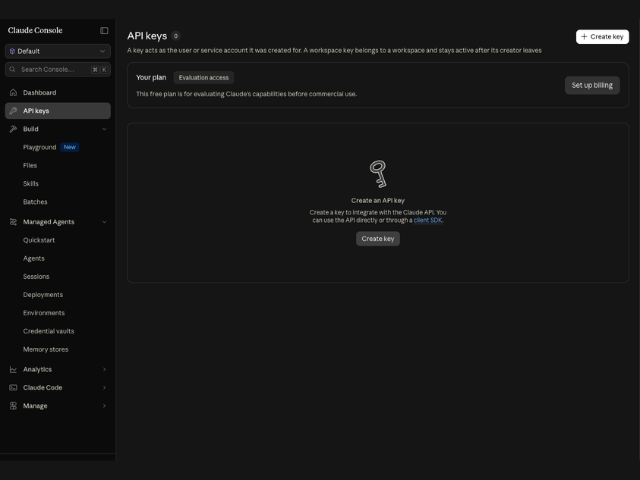640x480 pixels.
Task: Click the API keys key icon in the sidebar
Action: point(13,111)
